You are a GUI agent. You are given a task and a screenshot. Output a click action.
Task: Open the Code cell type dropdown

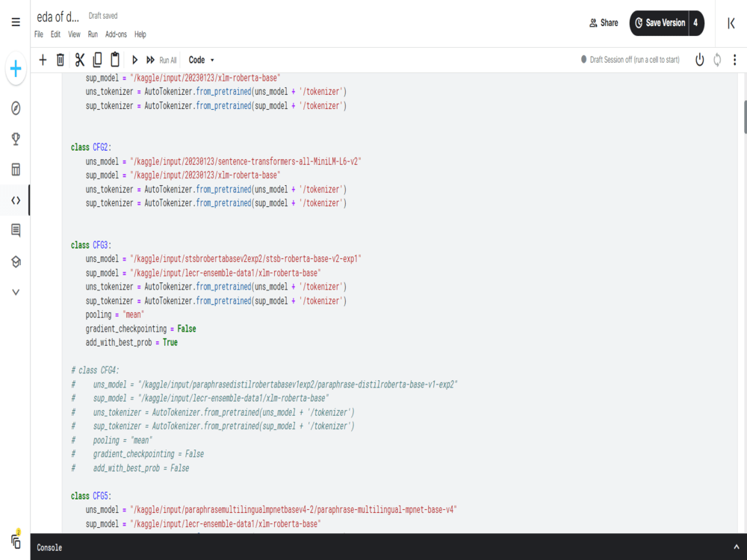(202, 60)
